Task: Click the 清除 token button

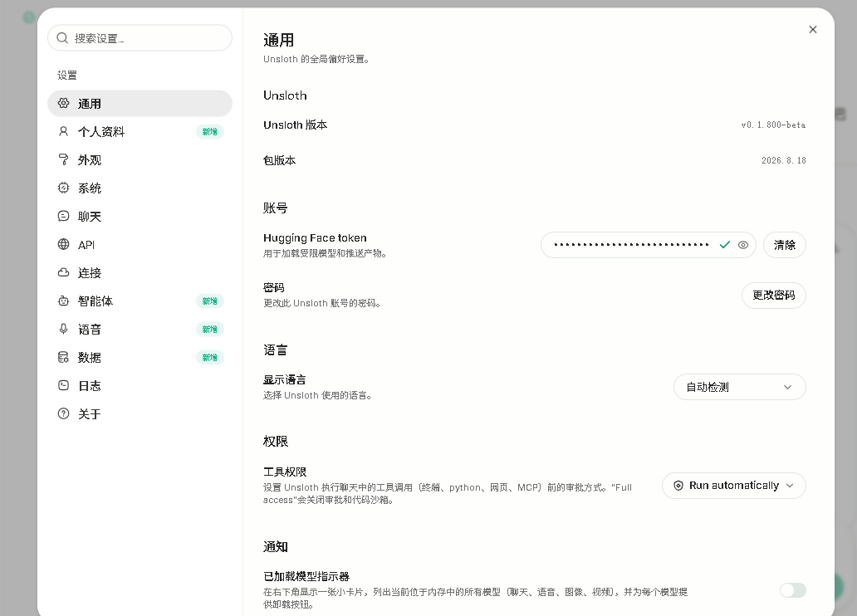Action: click(x=784, y=245)
